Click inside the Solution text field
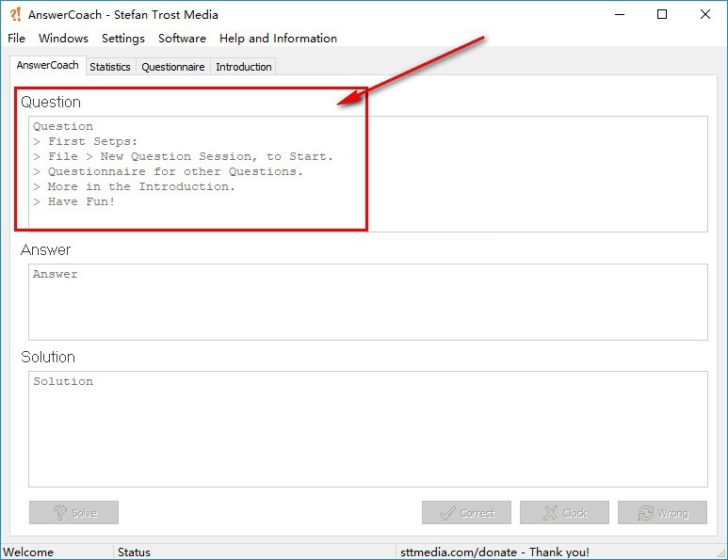Image resolution: width=728 pixels, height=560 pixels. (368, 429)
